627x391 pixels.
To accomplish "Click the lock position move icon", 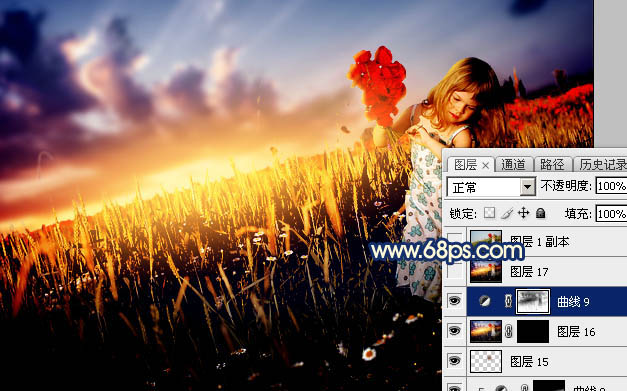I will pyautogui.click(x=523, y=213).
